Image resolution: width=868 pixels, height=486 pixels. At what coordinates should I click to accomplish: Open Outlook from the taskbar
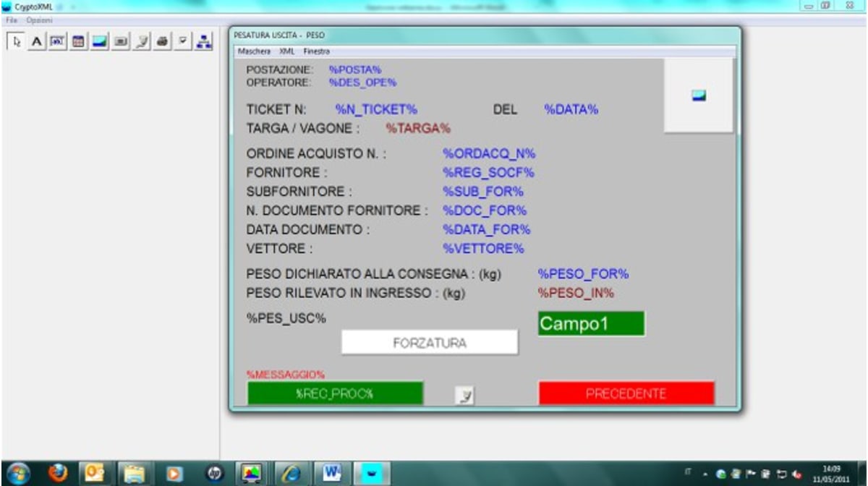pos(95,473)
